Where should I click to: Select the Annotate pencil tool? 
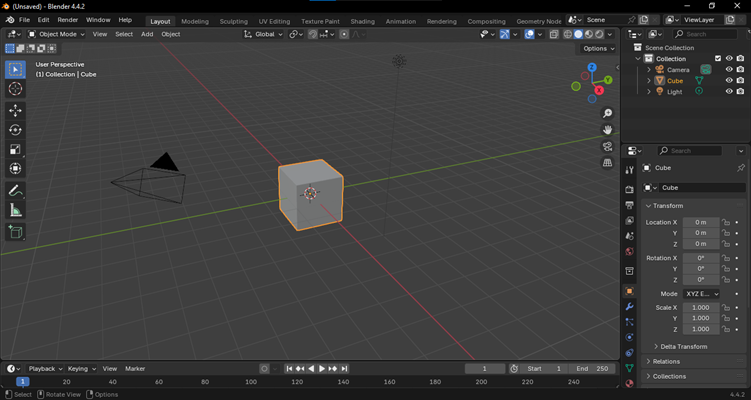15,190
